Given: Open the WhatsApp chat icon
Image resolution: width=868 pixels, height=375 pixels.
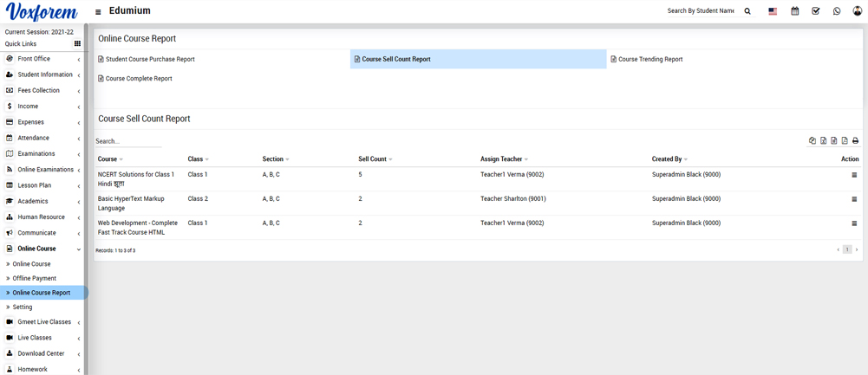Looking at the screenshot, I should [x=837, y=11].
